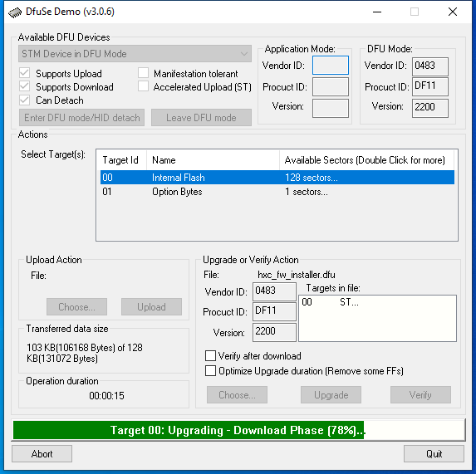Select target 00 ST... in Targets in file
Image resolution: width=476 pixels, height=474 pixels.
pos(330,302)
